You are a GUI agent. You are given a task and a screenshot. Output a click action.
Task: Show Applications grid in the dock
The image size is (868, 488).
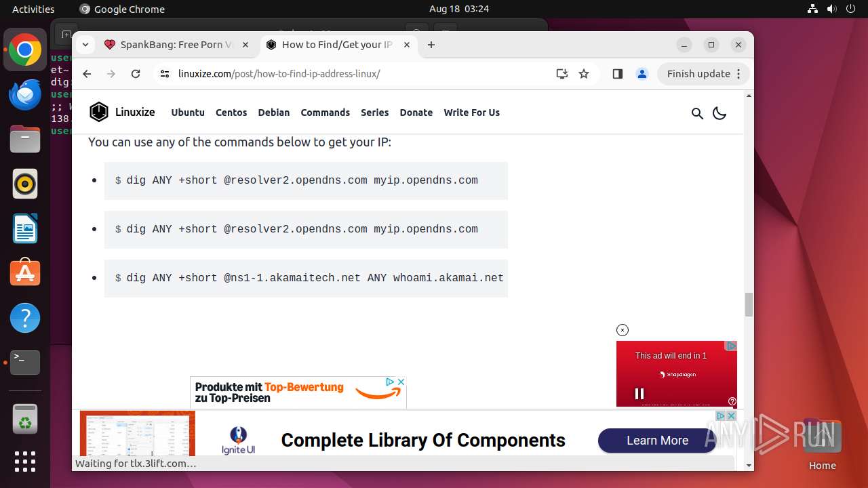pyautogui.click(x=25, y=462)
